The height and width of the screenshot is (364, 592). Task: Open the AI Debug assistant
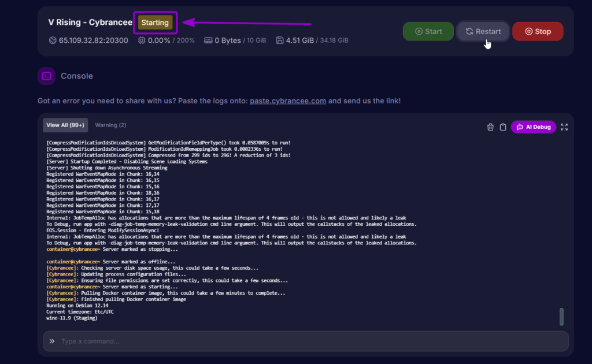534,127
